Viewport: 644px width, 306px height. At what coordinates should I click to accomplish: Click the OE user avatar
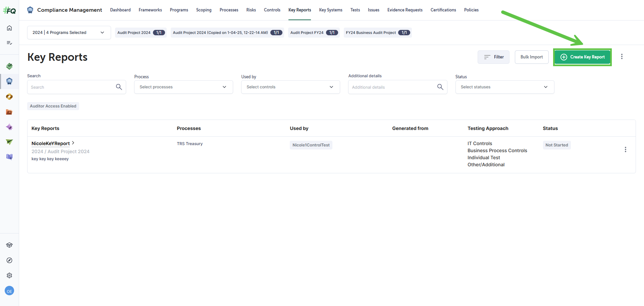[x=9, y=291]
